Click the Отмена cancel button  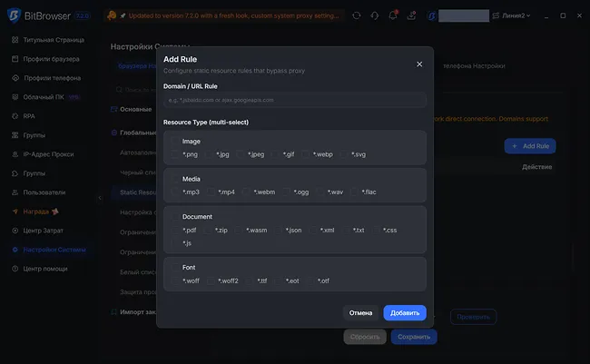coord(360,313)
